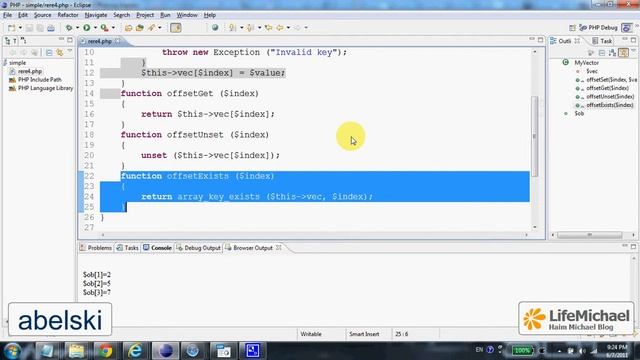Run the script with the green Run icon
Image resolution: width=640 pixels, height=360 pixels.
(87, 28)
